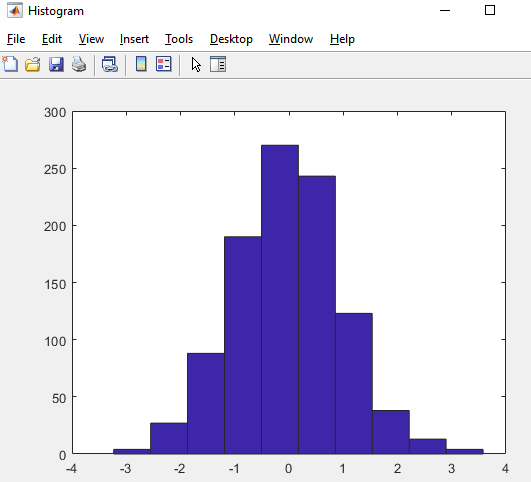
Task: Maximize the Histogram window
Action: click(490, 10)
